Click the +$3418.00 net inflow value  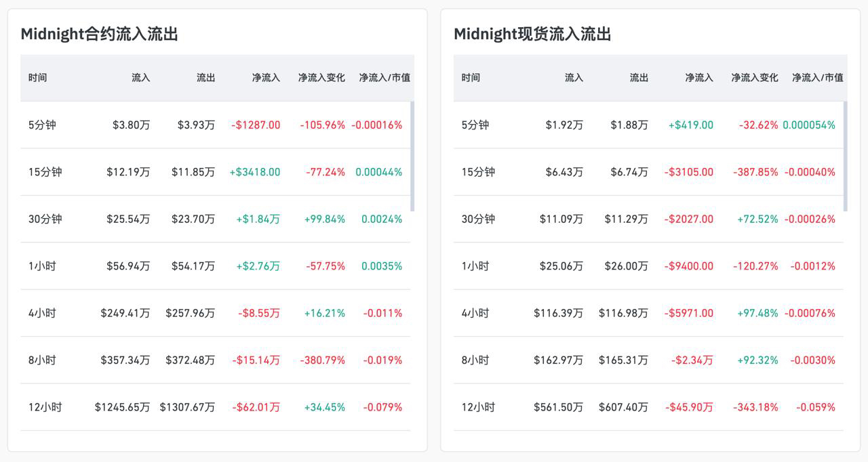(x=254, y=172)
